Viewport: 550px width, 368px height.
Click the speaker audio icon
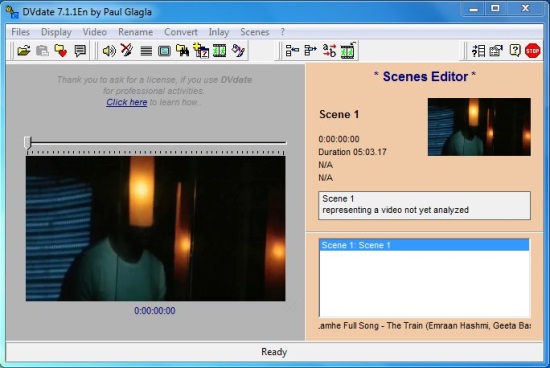click(x=109, y=51)
